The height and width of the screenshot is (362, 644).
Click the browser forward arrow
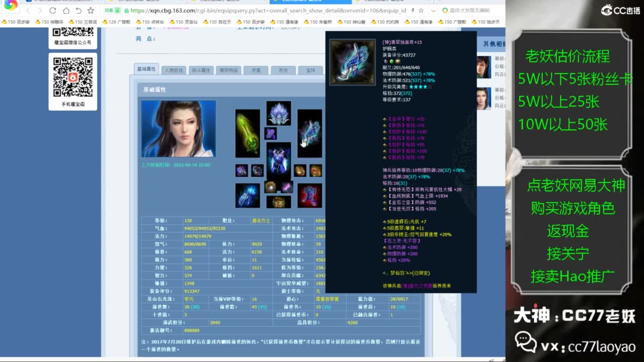click(x=40, y=11)
